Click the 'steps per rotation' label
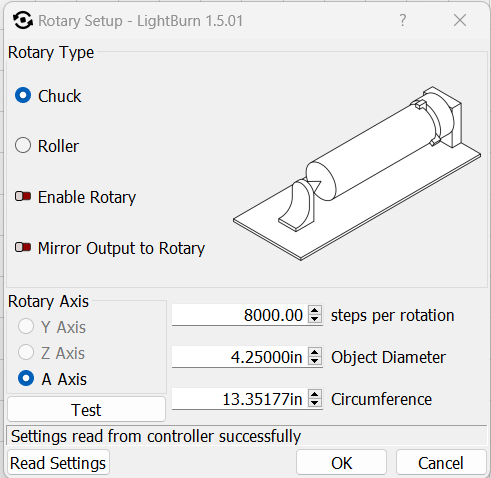 point(392,315)
